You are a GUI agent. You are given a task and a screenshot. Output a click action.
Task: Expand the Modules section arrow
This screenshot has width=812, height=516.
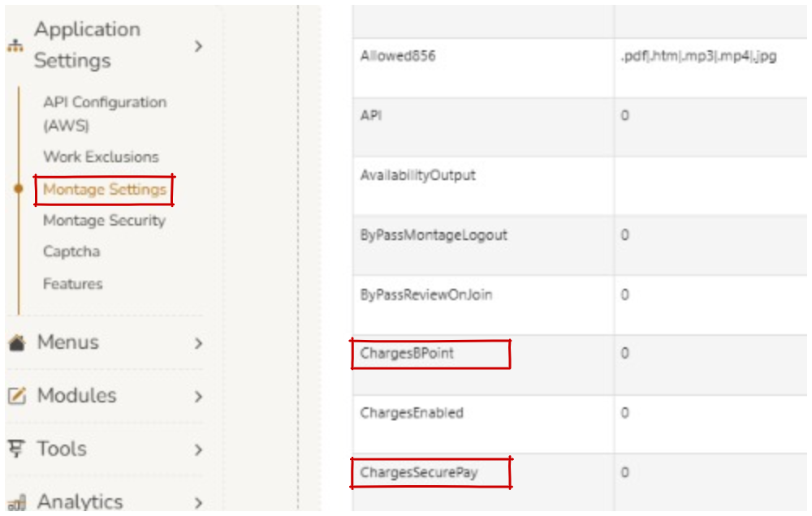point(198,397)
